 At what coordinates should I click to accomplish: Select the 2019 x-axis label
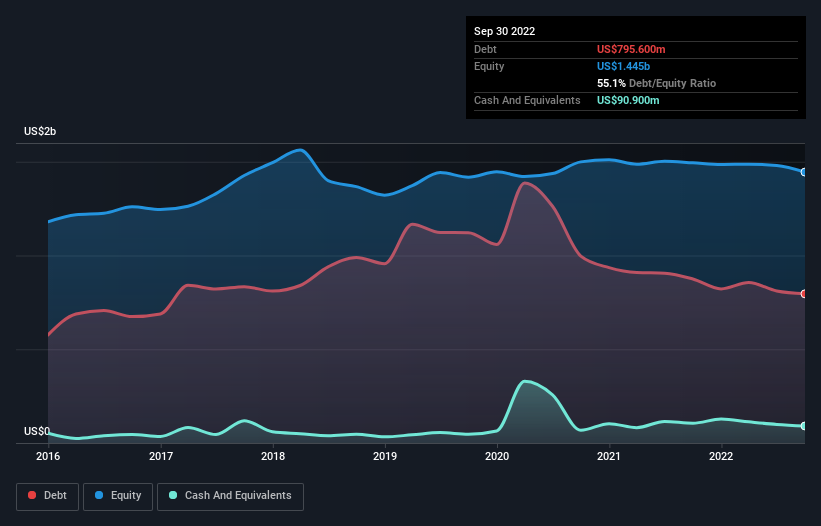[385, 456]
